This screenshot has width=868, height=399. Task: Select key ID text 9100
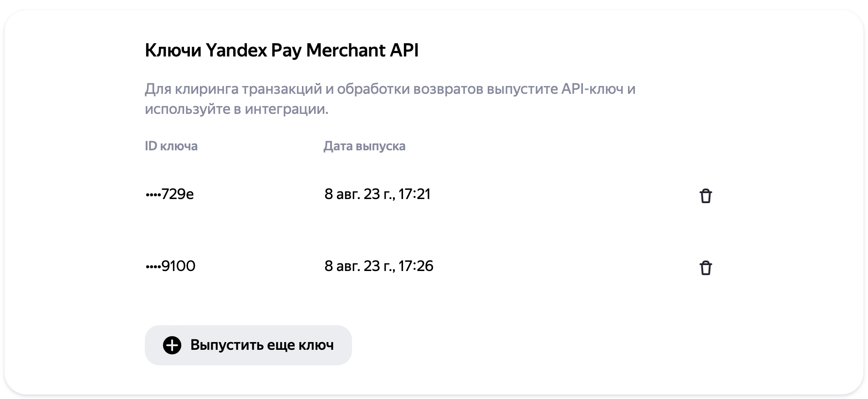point(179,266)
